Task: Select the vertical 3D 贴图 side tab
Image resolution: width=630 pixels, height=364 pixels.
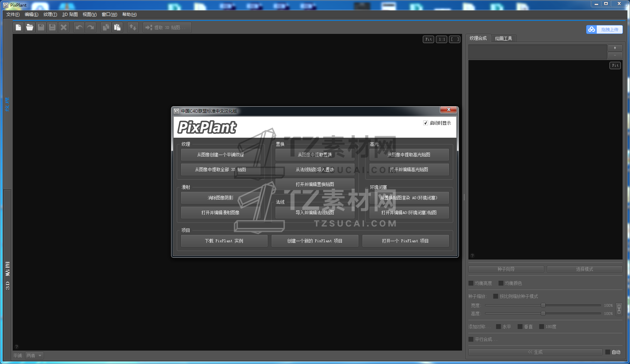Action: [7, 276]
